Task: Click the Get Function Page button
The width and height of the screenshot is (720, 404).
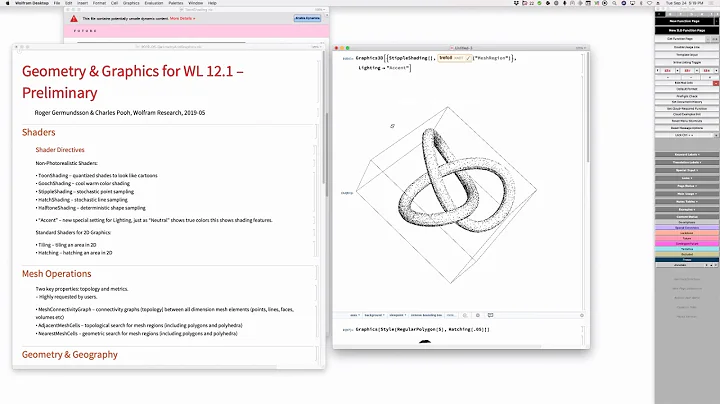Action: pos(680,39)
